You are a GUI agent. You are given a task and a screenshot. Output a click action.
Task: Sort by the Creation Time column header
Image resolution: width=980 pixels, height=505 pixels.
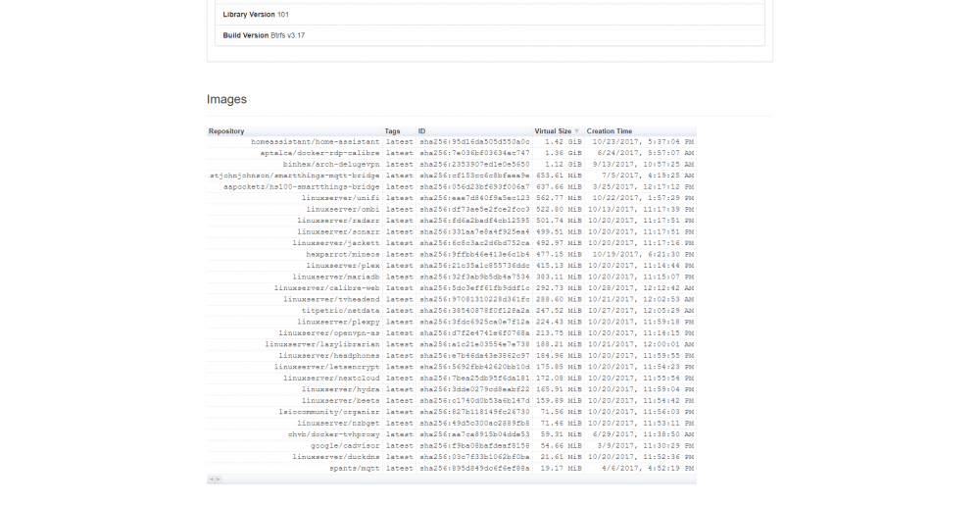[610, 131]
